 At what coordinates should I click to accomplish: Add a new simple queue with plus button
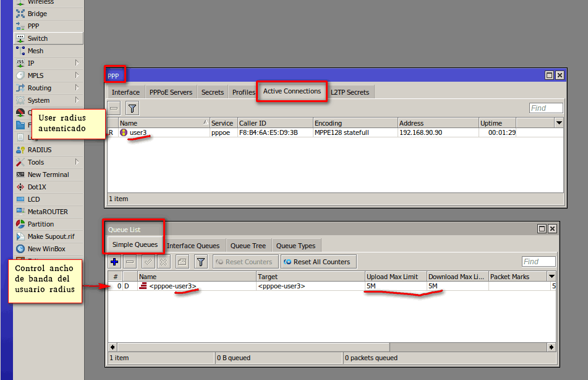coord(114,261)
